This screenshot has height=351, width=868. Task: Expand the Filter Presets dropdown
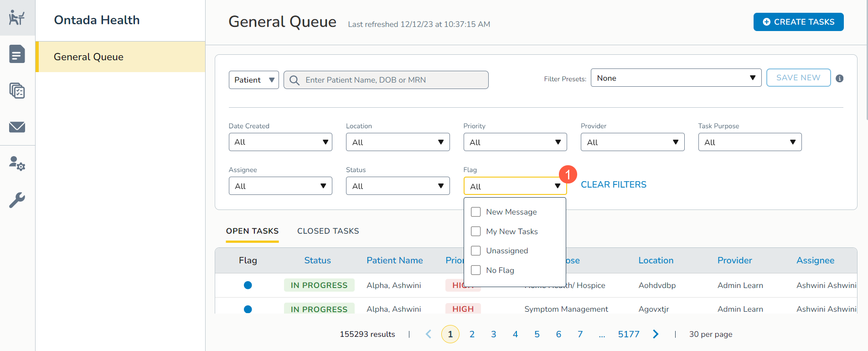click(x=676, y=78)
